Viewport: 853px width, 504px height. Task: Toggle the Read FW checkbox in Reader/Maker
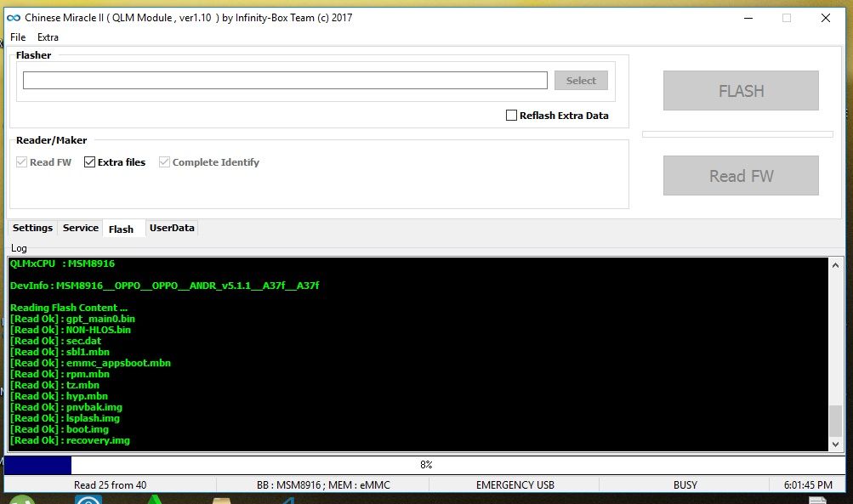pyautogui.click(x=22, y=162)
